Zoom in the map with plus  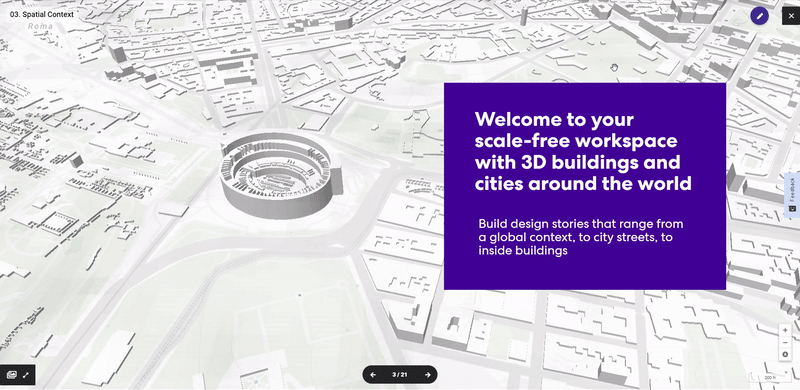pos(785,330)
